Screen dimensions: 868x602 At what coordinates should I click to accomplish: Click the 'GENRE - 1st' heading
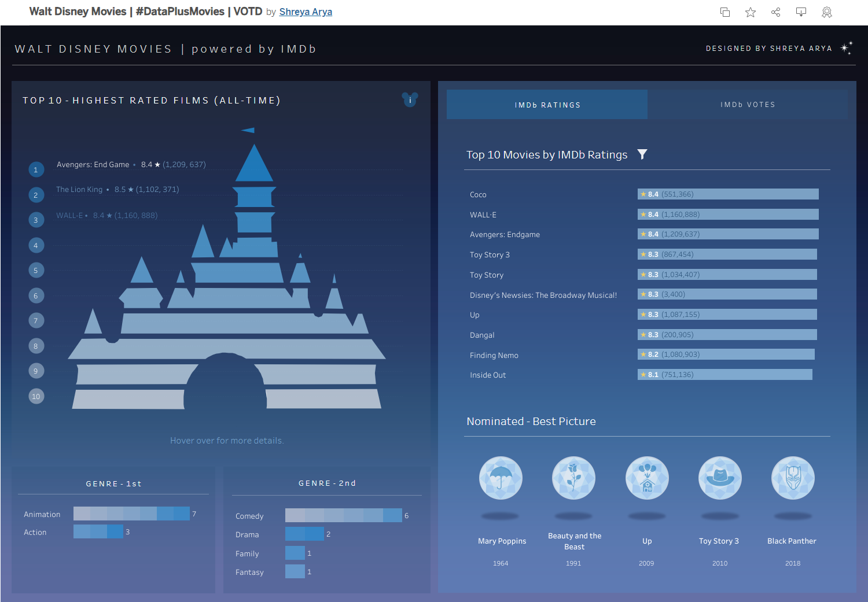[x=114, y=484]
